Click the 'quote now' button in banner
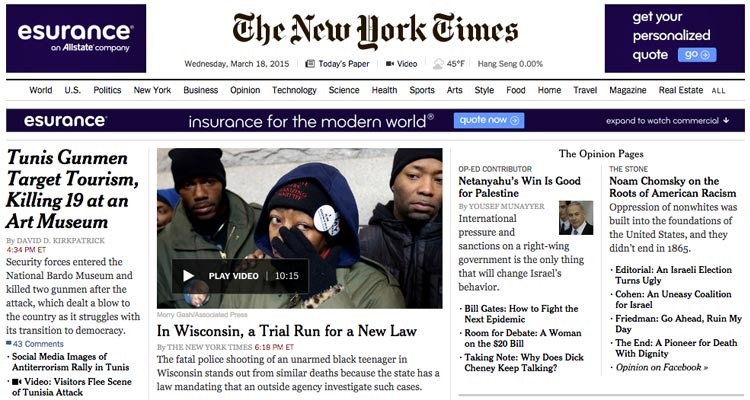750x400 pixels. click(x=489, y=121)
